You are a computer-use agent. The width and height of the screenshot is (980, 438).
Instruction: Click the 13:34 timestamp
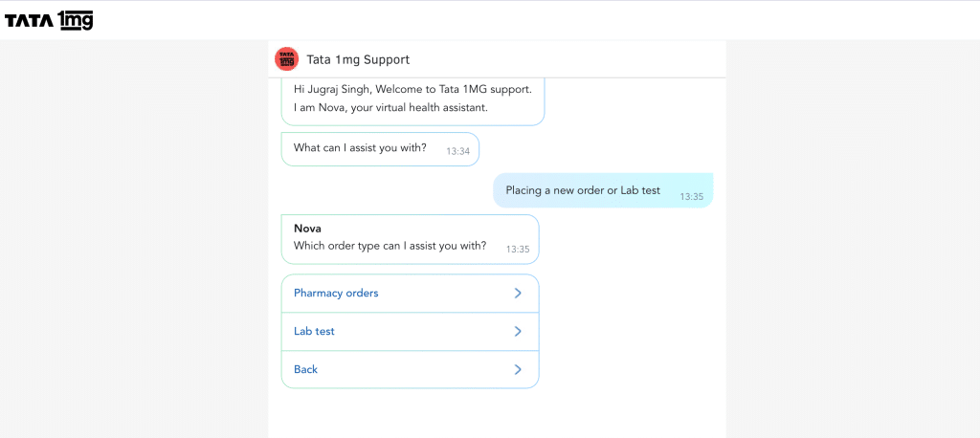click(x=458, y=151)
